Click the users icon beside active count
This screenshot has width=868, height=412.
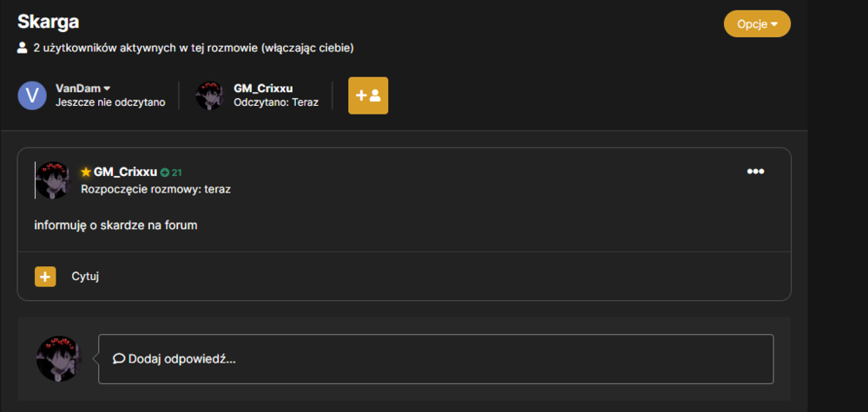(x=23, y=48)
